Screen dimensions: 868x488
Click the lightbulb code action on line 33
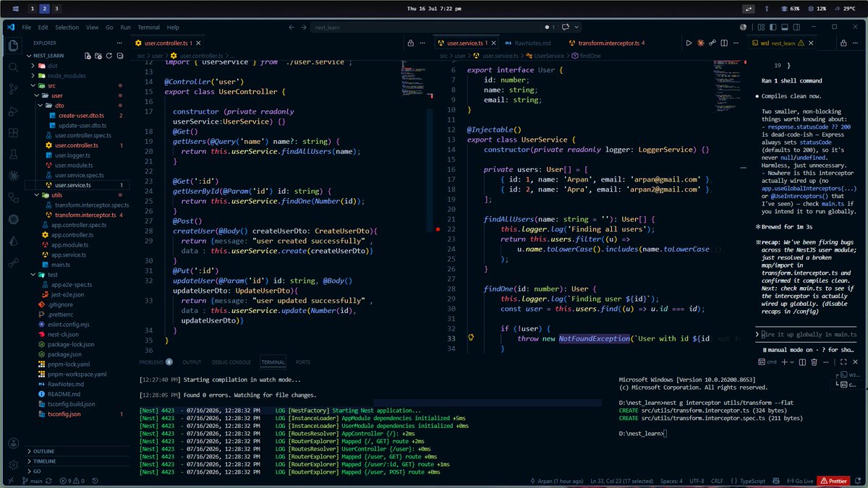coord(471,338)
